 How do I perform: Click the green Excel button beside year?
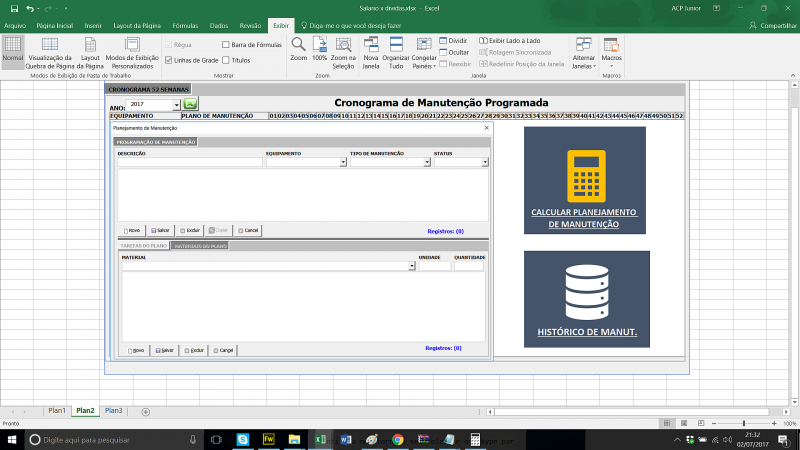[x=191, y=104]
